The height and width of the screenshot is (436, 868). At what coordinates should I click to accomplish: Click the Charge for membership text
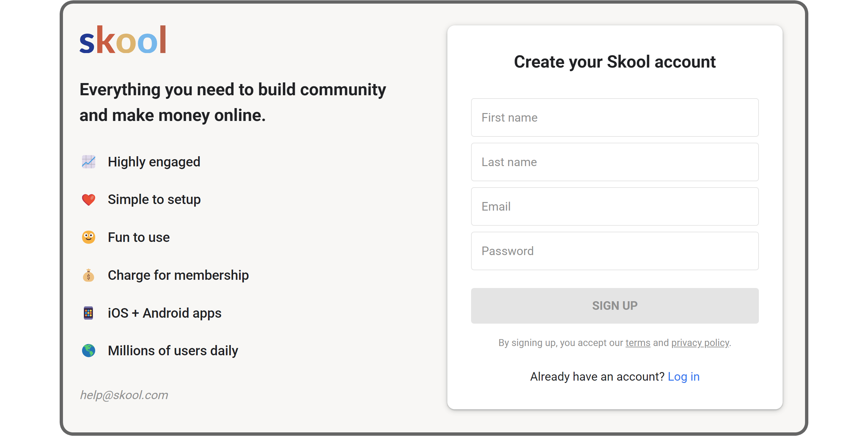178,275
